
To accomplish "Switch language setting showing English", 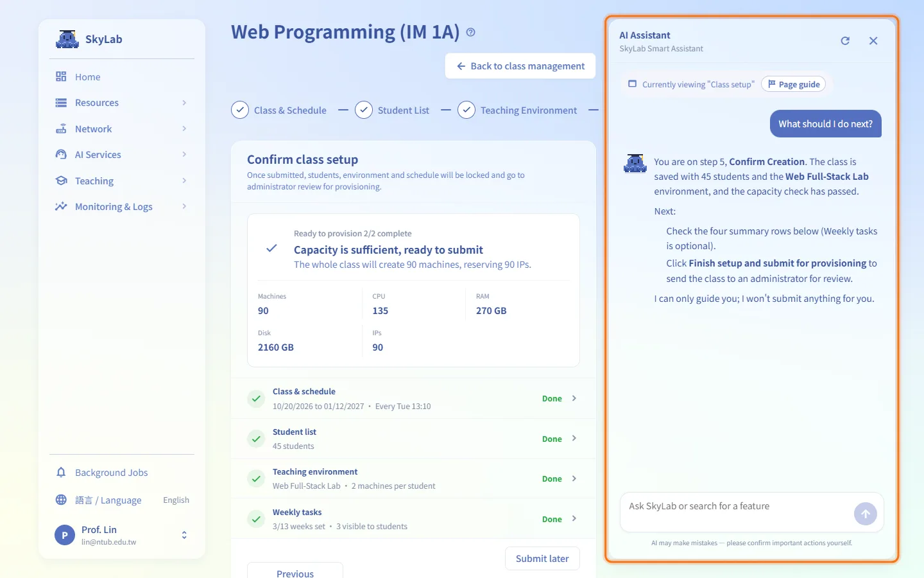I will (x=122, y=500).
